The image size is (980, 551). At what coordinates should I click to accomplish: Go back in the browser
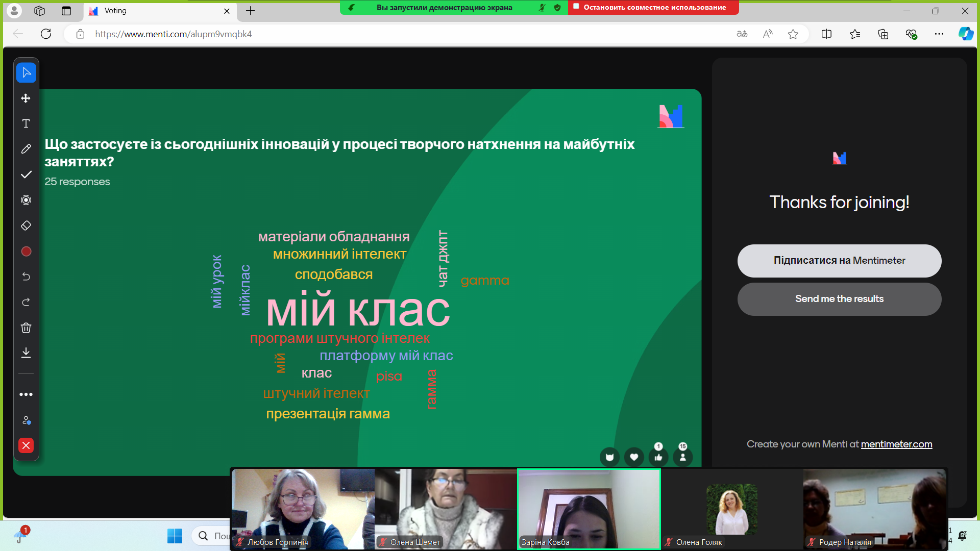18,34
